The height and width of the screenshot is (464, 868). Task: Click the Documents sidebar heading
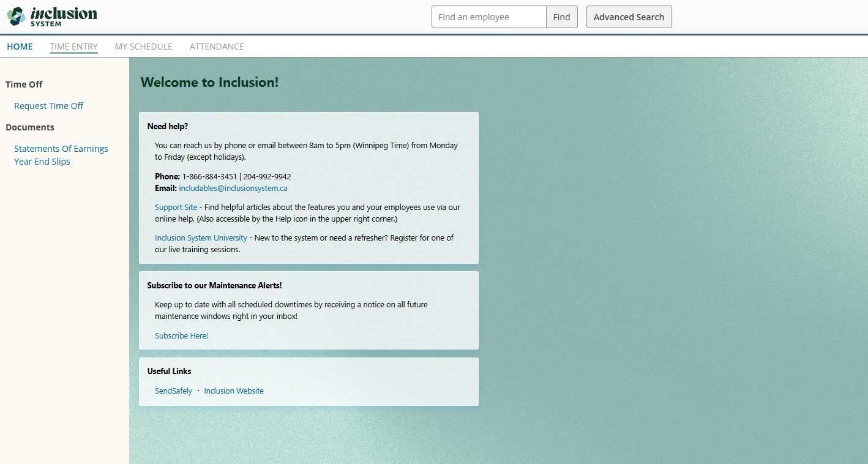pos(30,127)
